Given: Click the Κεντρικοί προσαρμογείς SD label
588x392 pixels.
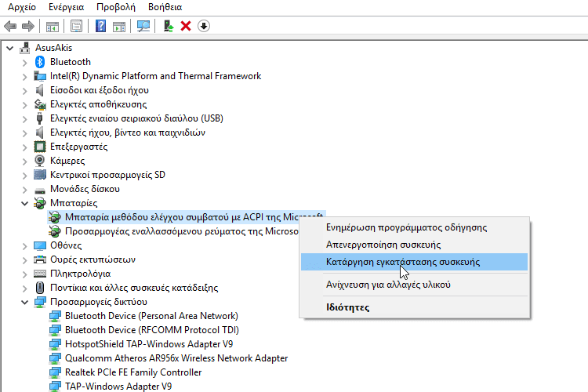Looking at the screenshot, I should point(107,175).
